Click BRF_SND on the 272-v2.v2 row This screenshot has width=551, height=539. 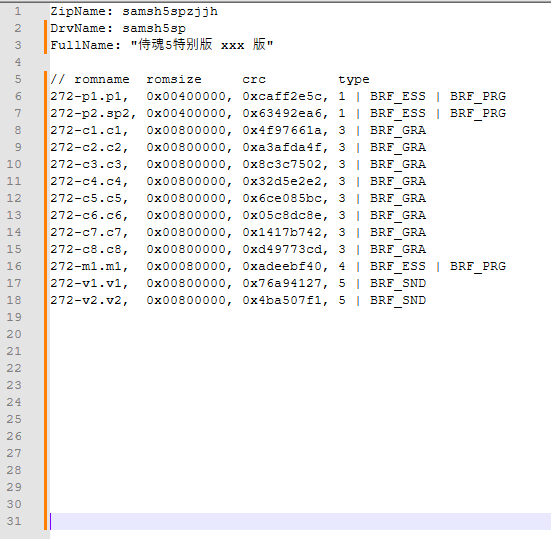click(x=398, y=301)
